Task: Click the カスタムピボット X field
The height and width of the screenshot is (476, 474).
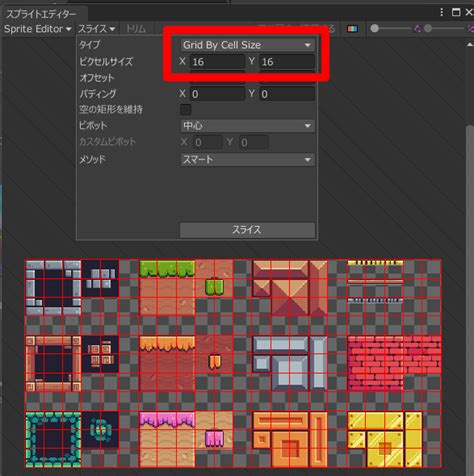Action: [x=207, y=142]
